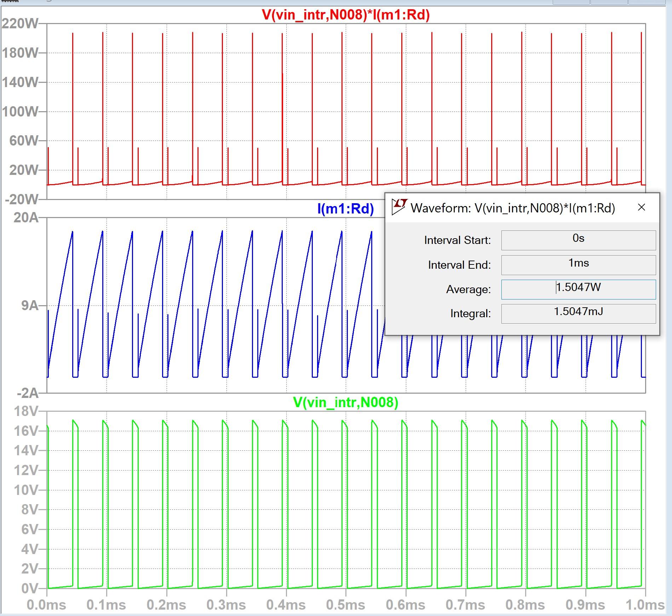Click the 10V axis label
Viewport: 672px width, 616px height.
(26, 490)
